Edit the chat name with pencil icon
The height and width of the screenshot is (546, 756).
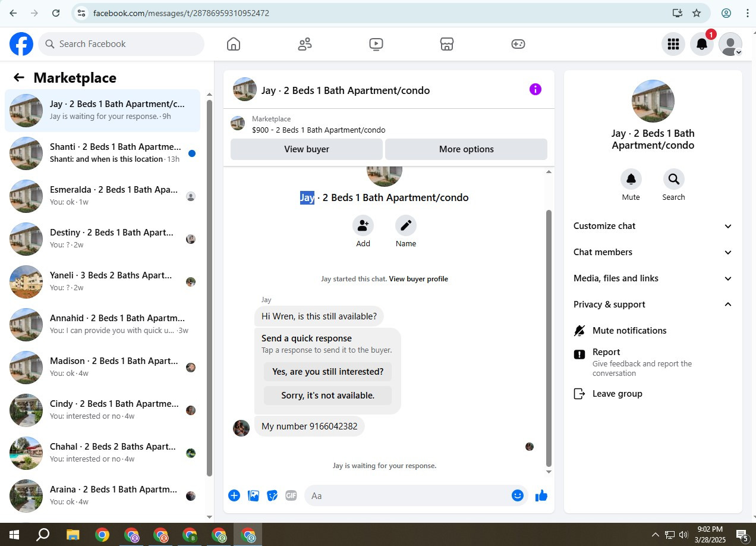tap(406, 225)
